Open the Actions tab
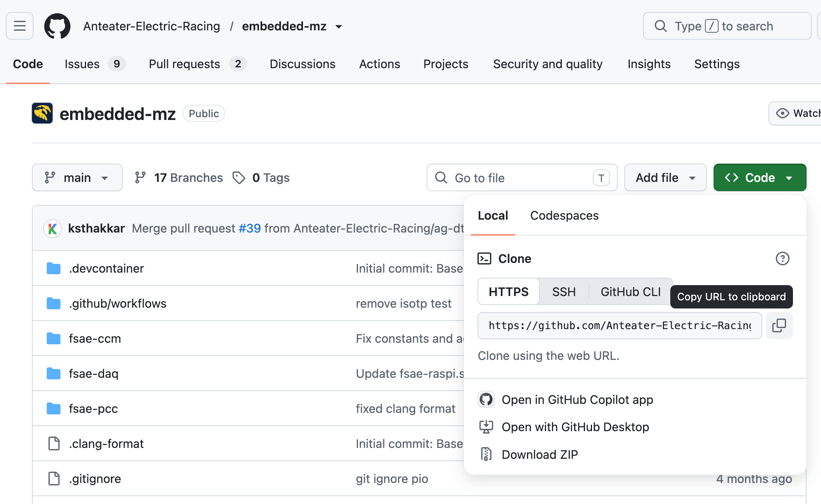Screen dimensions: 821x504 point(379,64)
